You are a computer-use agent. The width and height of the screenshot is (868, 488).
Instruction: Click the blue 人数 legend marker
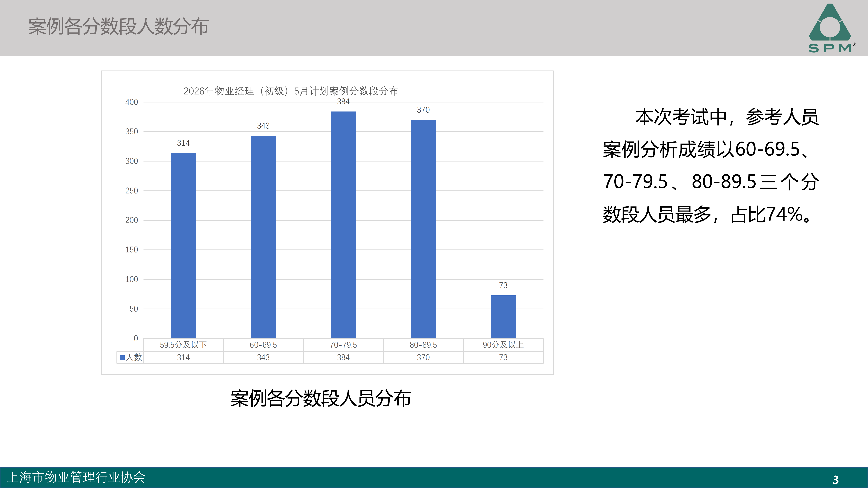click(122, 357)
